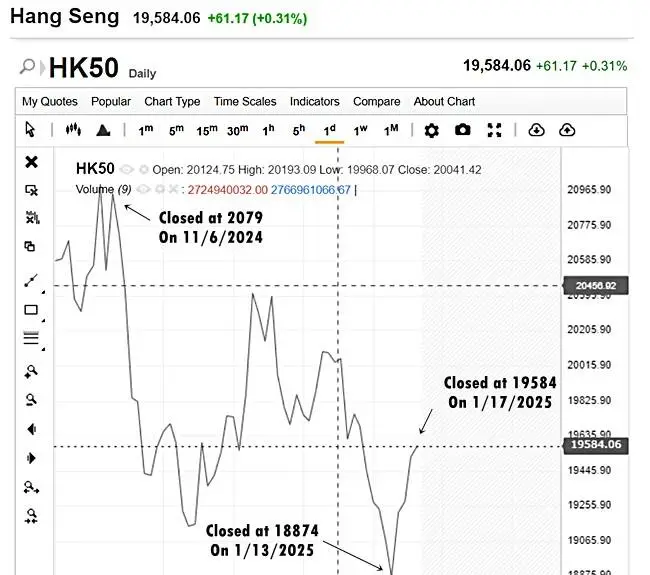Open chart settings gear

click(x=431, y=130)
